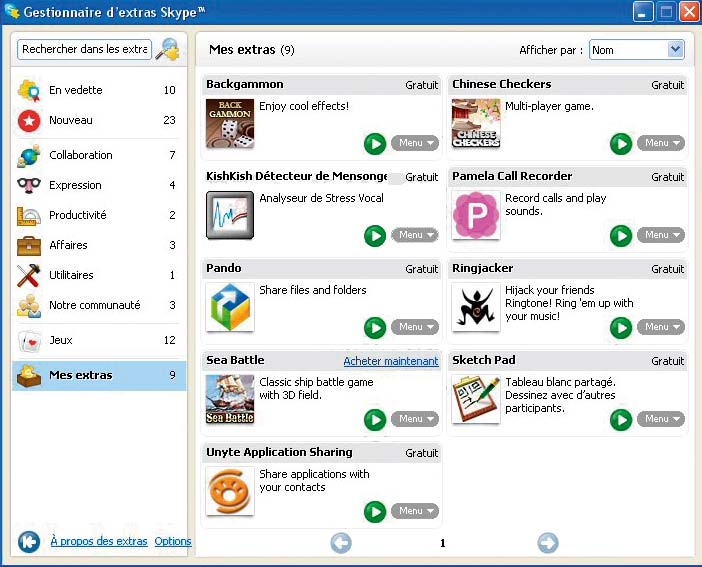Start Pamela Call Recorder play button
The height and width of the screenshot is (567, 702).
621,236
